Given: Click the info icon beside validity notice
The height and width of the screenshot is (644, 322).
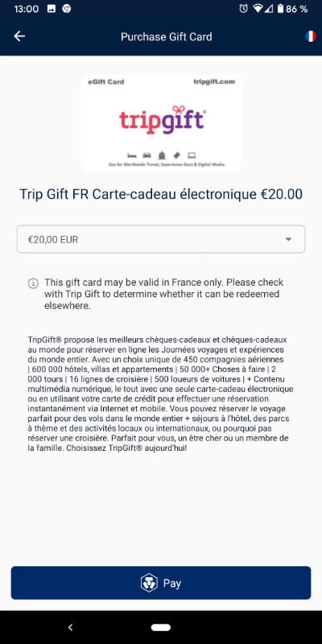Looking at the screenshot, I should click(33, 283).
